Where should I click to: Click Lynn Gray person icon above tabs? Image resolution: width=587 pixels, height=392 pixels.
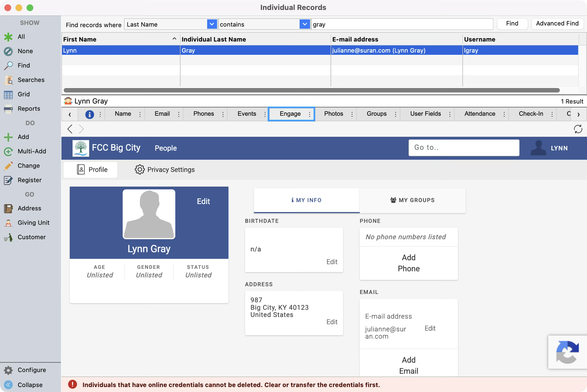[x=68, y=101]
